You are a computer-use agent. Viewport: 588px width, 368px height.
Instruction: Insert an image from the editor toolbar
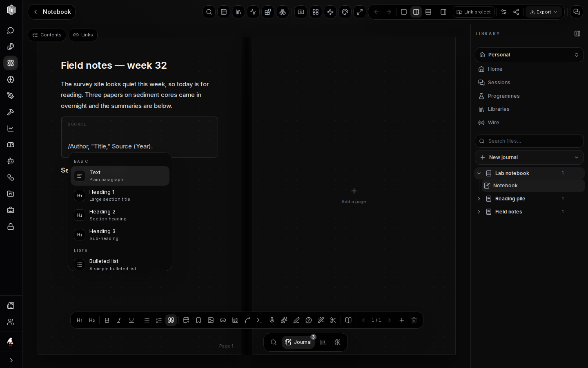click(211, 320)
